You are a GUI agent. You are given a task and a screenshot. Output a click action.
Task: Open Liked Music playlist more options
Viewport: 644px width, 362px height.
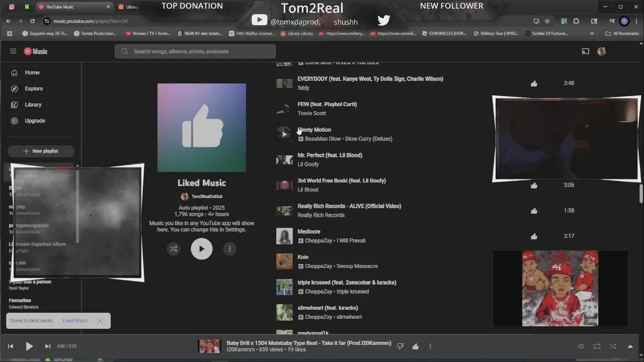230,249
